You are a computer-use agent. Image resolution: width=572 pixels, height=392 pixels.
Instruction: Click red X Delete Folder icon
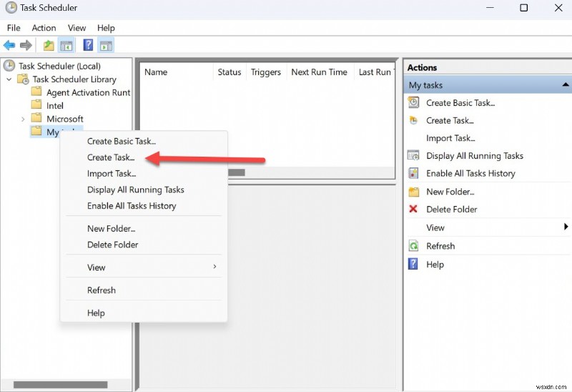413,209
